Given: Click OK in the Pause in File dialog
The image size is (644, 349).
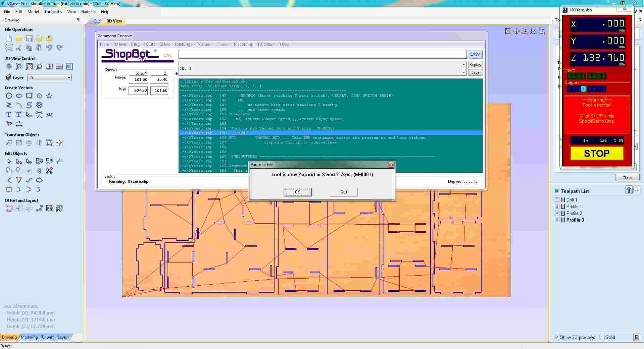Looking at the screenshot, I should 297,192.
